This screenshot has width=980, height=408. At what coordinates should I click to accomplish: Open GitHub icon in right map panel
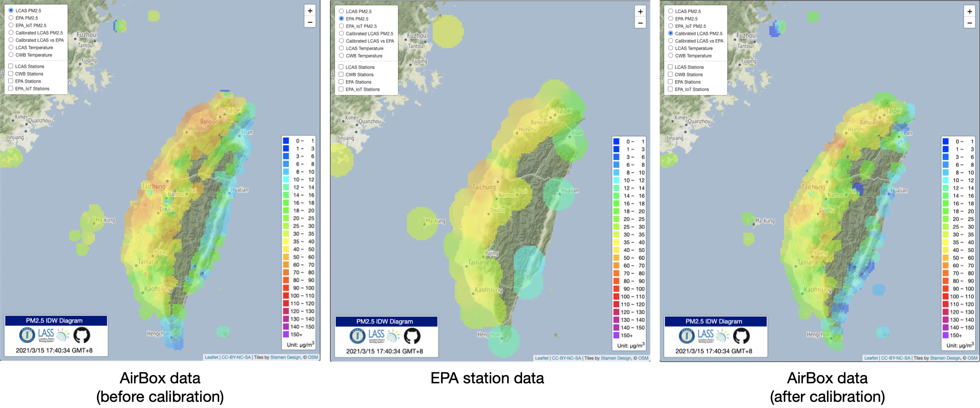[x=741, y=337]
